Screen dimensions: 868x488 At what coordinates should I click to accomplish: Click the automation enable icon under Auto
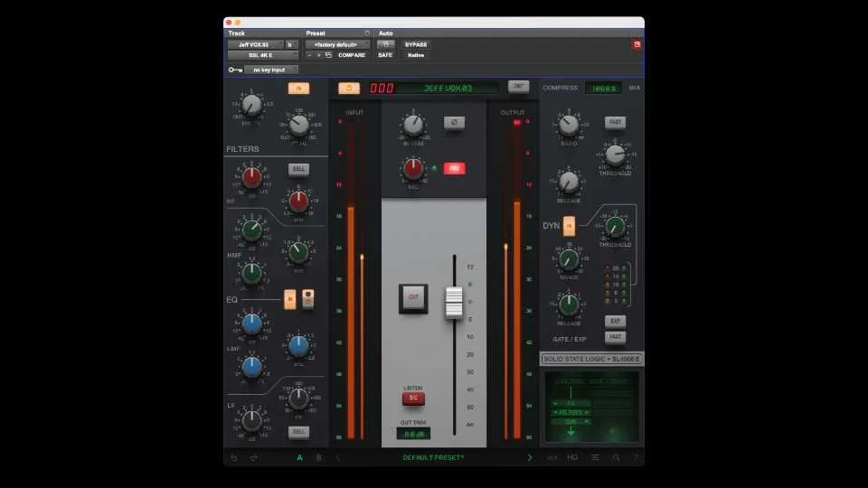click(x=386, y=44)
